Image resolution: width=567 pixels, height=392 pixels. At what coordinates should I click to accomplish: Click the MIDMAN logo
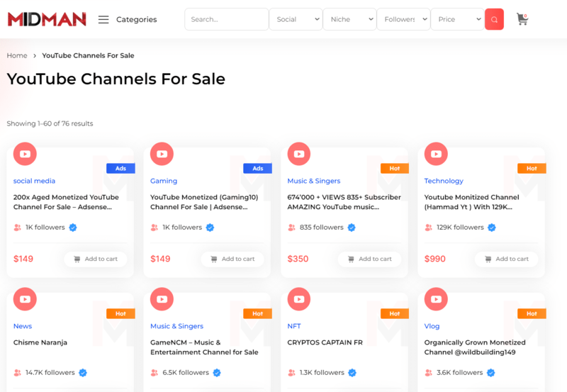click(x=47, y=19)
